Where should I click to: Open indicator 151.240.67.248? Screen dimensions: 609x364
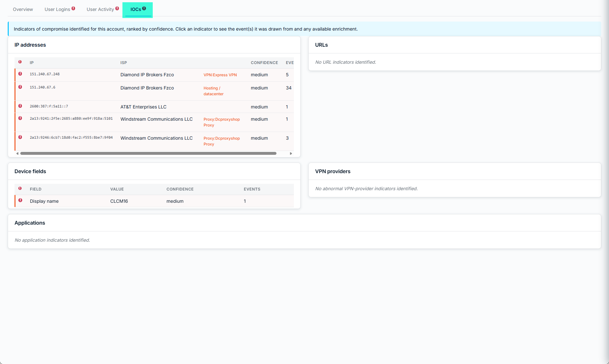[x=45, y=74]
